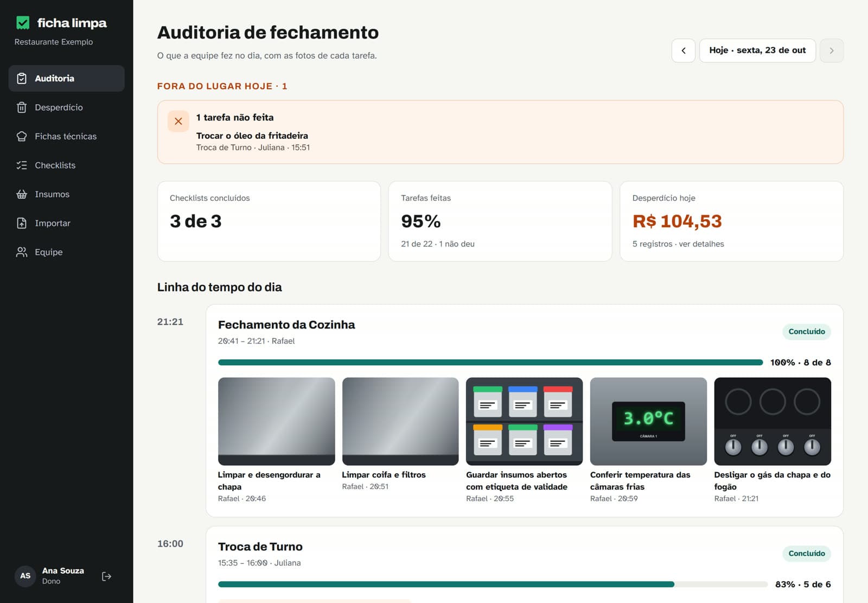The image size is (868, 603).
Task: Click the Restaurante Exemplo label
Action: (x=54, y=42)
